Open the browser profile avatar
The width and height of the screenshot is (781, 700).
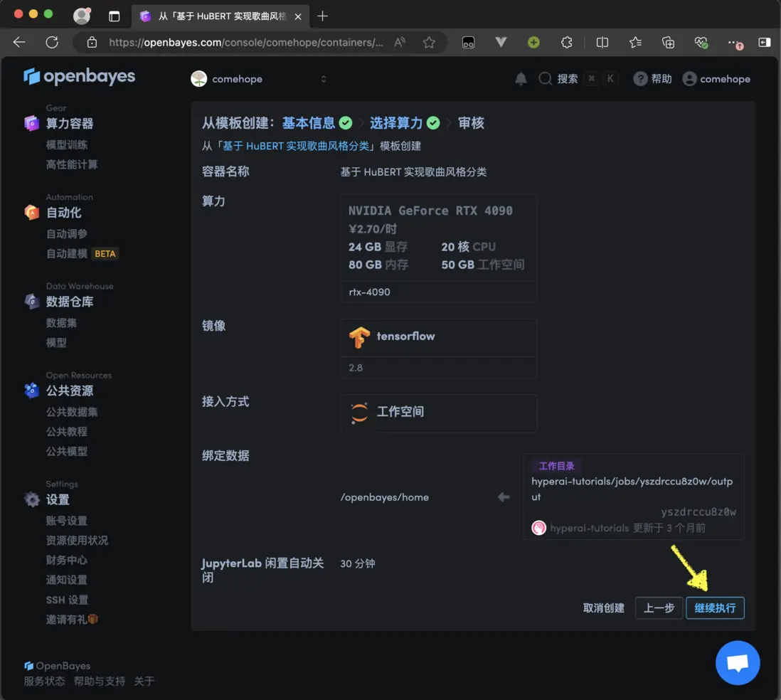(82, 16)
